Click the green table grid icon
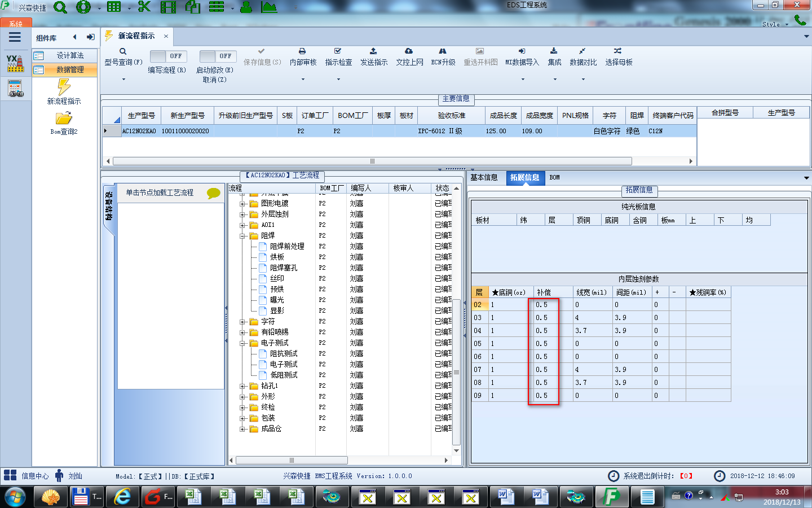This screenshot has height=508, width=812. click(114, 7)
